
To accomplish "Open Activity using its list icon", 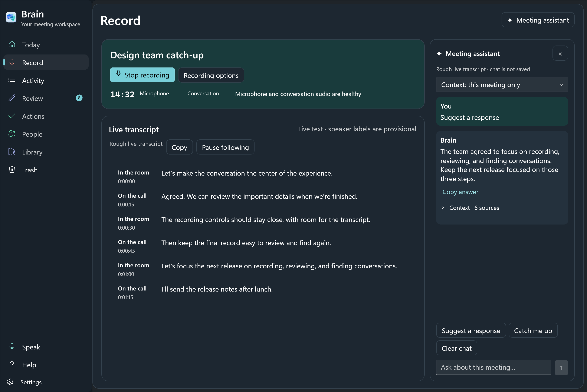I will 12,80.
